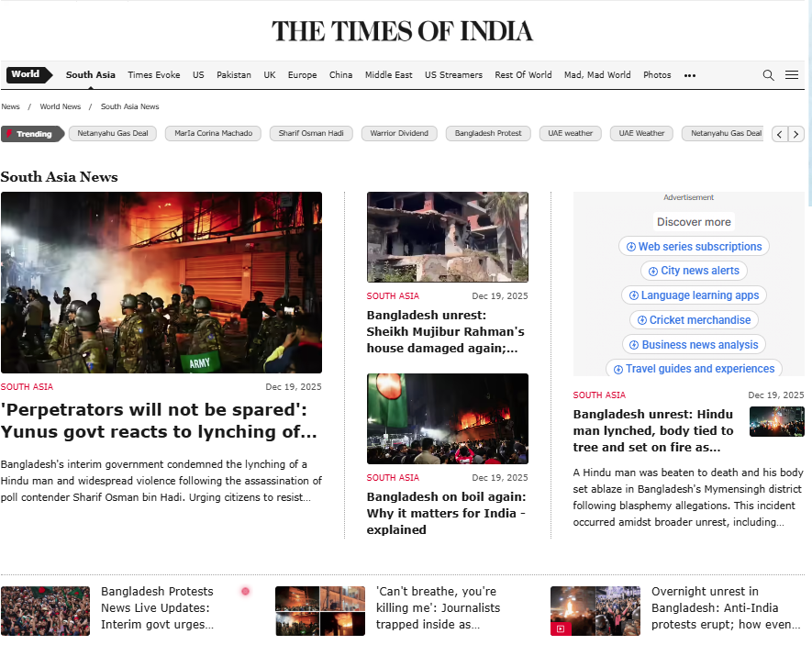Expand the Web series subscriptions suggestion
This screenshot has height=645, width=812.
coord(695,247)
